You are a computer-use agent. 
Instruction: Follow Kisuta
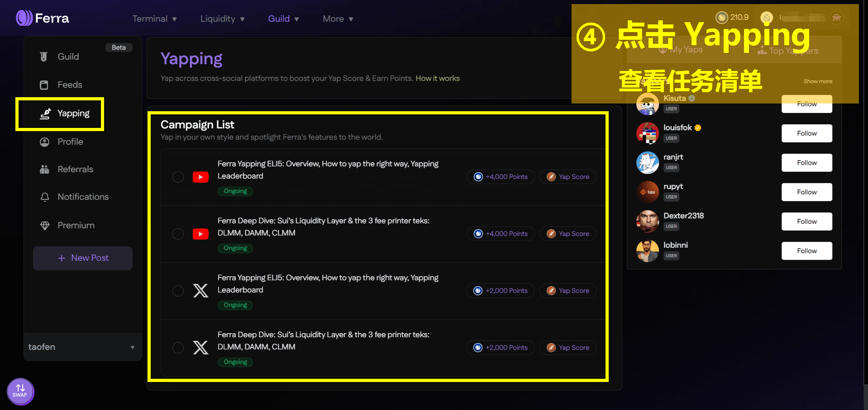pos(807,104)
